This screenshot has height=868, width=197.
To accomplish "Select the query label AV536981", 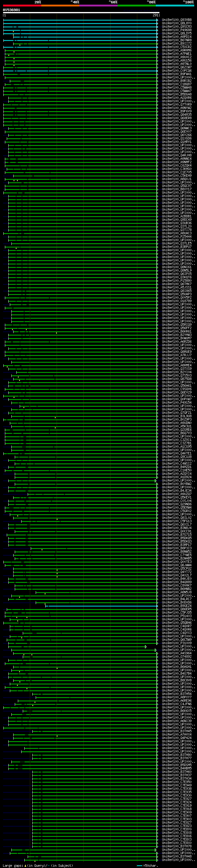I will [11, 10].
